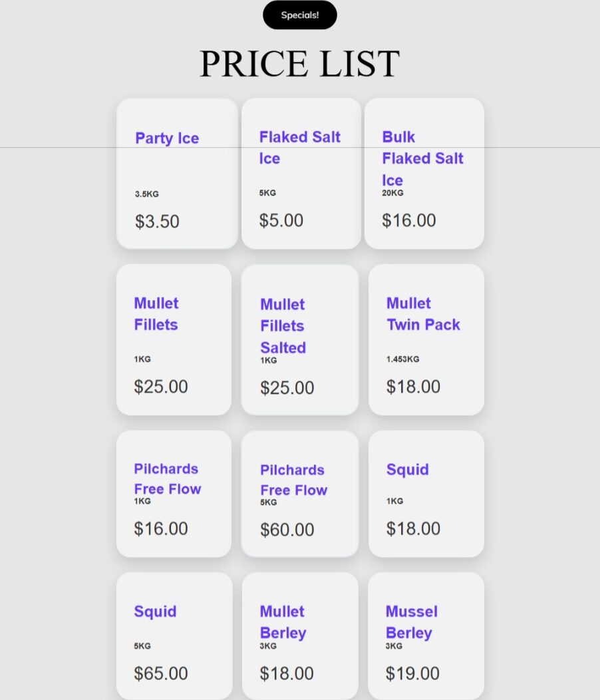Click the 1.453KG weight label
This screenshot has width=600, height=700.
(x=403, y=359)
